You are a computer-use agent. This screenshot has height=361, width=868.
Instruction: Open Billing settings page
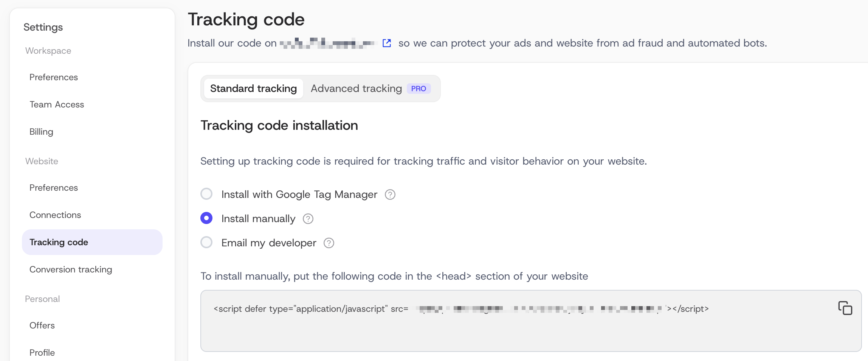pyautogui.click(x=41, y=132)
